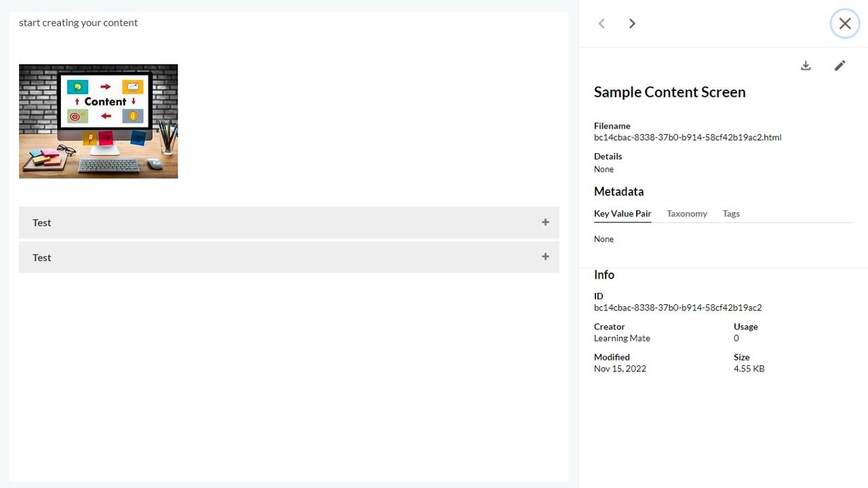The width and height of the screenshot is (868, 488).
Task: Expand the second Test accordion plus icon
Action: [x=545, y=257]
